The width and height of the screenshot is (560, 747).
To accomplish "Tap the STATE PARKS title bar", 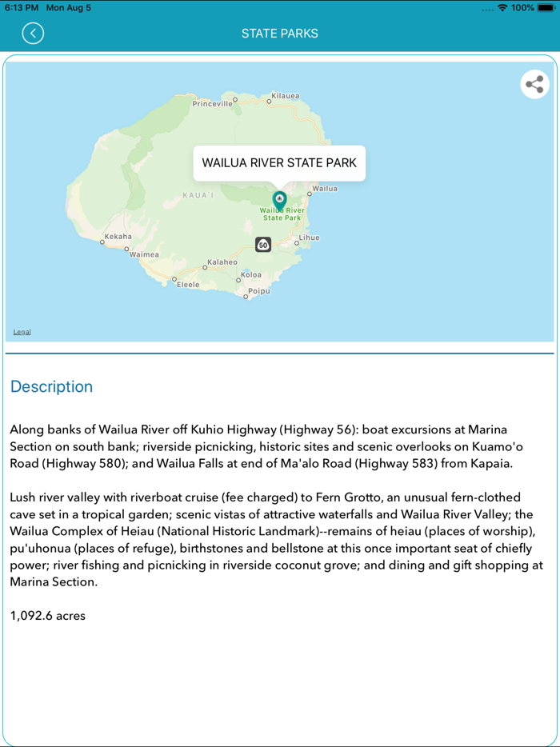I will pos(280,34).
